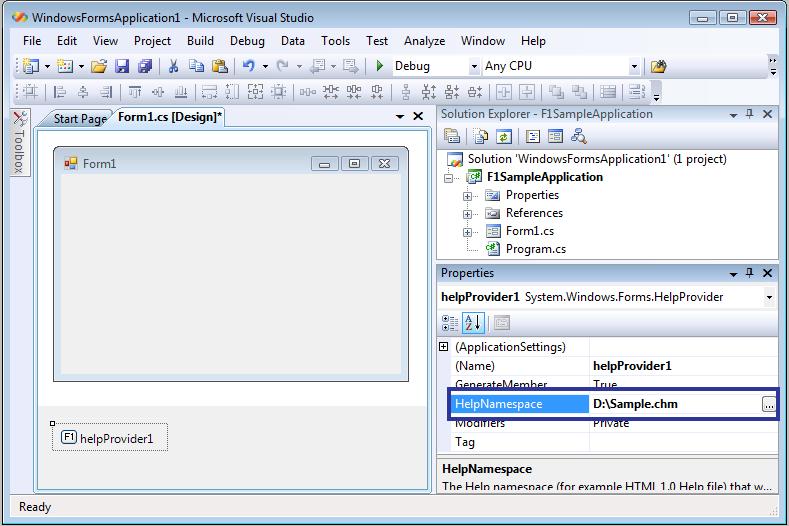
Task: Expand the (ApplicationSettings) property
Action: tap(443, 346)
